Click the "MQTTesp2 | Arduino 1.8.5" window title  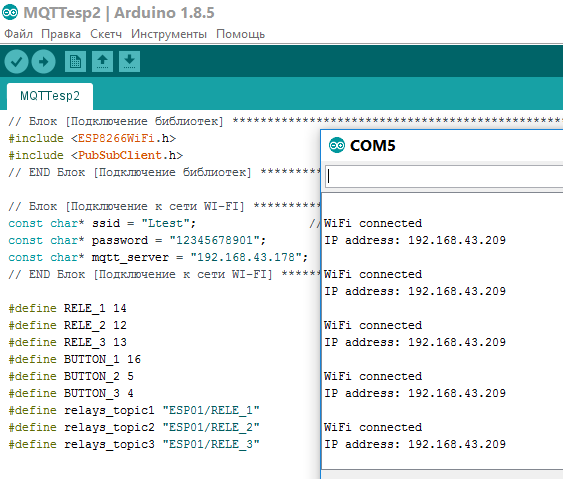pos(119,13)
